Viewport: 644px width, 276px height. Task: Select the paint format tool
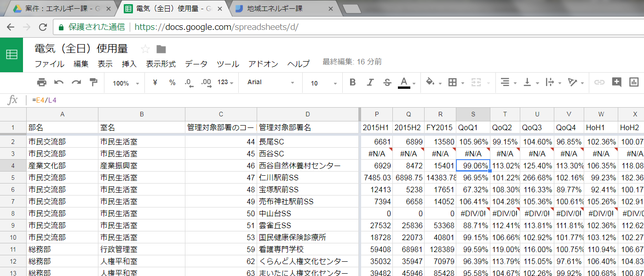pyautogui.click(x=93, y=82)
